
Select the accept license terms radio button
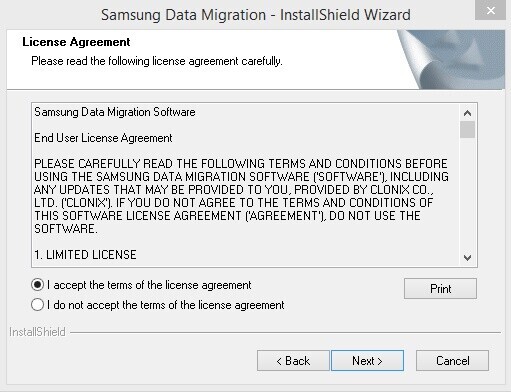pyautogui.click(x=37, y=285)
